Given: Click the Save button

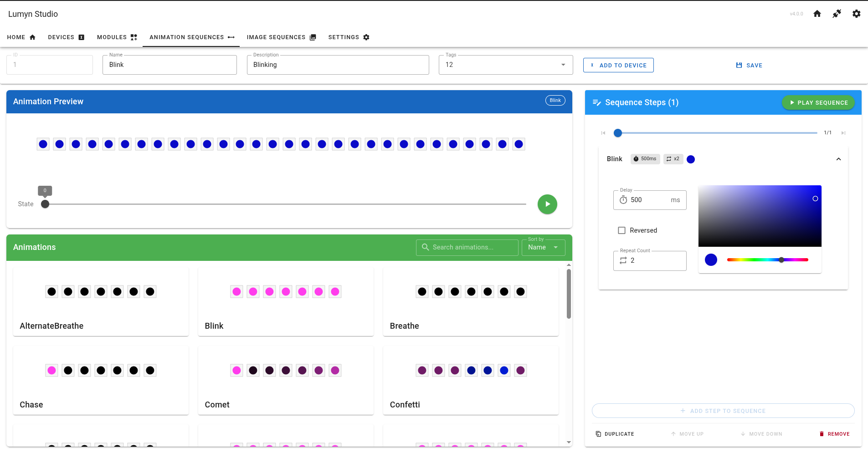Looking at the screenshot, I should coord(749,65).
